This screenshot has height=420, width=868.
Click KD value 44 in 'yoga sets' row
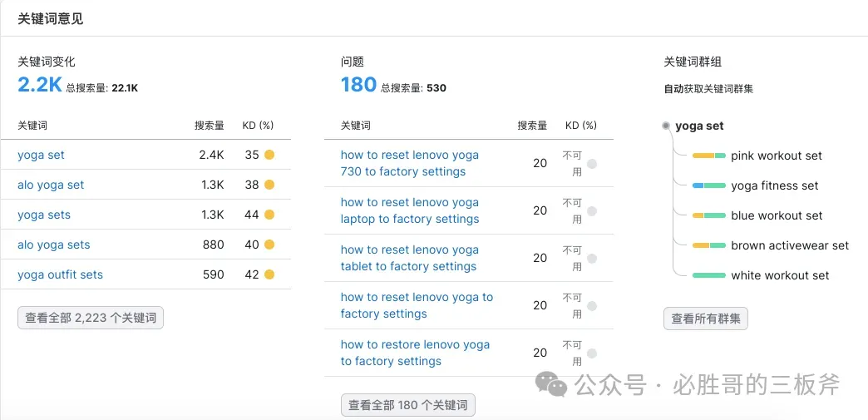point(252,215)
